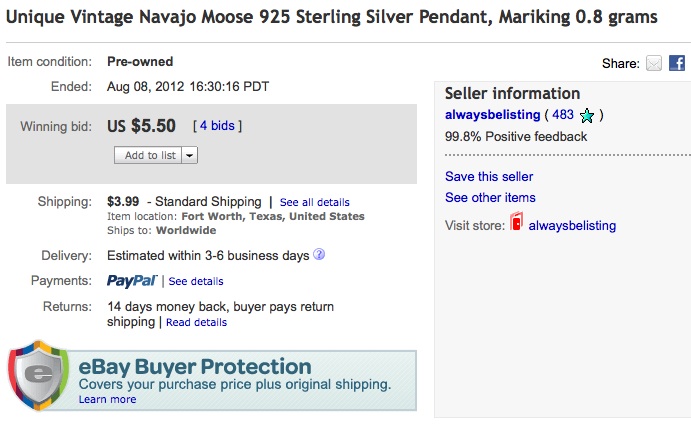The height and width of the screenshot is (425, 691).
Task: Open payment See details link
Action: [196, 281]
